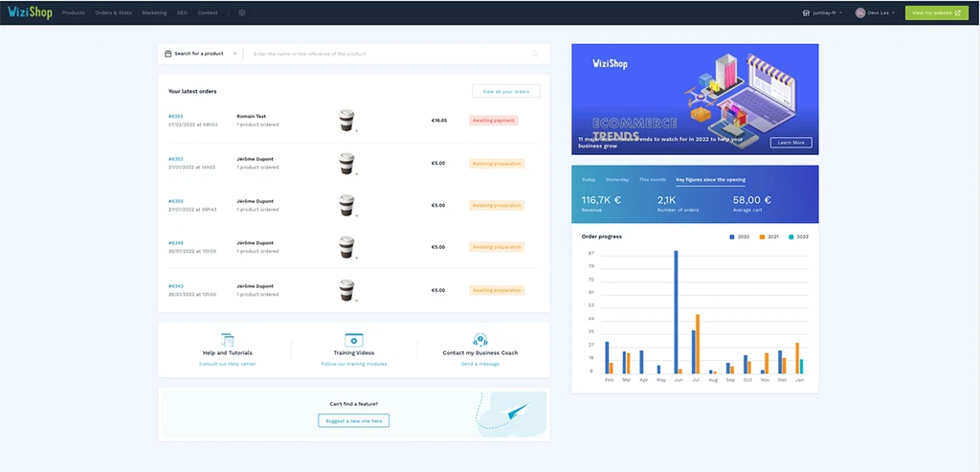Click the WiziShop logo

[x=30, y=12]
